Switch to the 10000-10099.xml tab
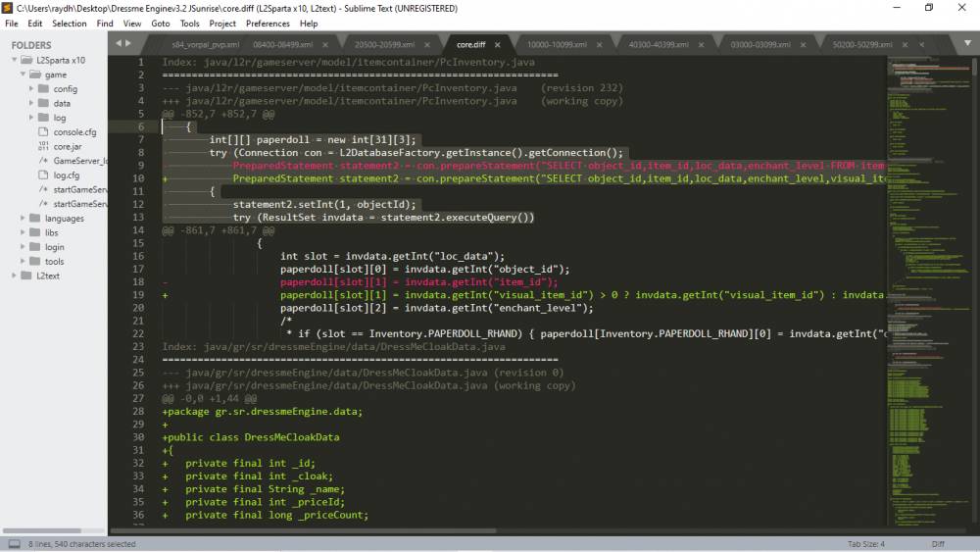 [x=556, y=45]
